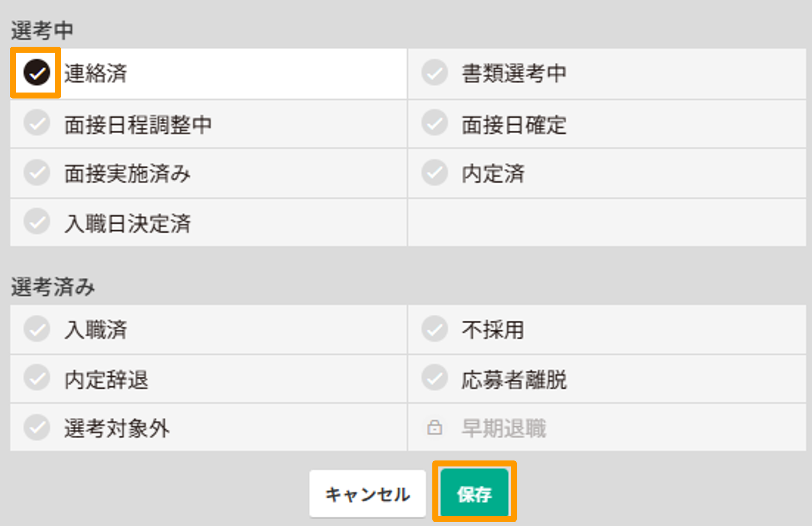Screen dimensions: 812x526
Task: Click the check mark icon for 面接日確定
Action: coord(434,124)
